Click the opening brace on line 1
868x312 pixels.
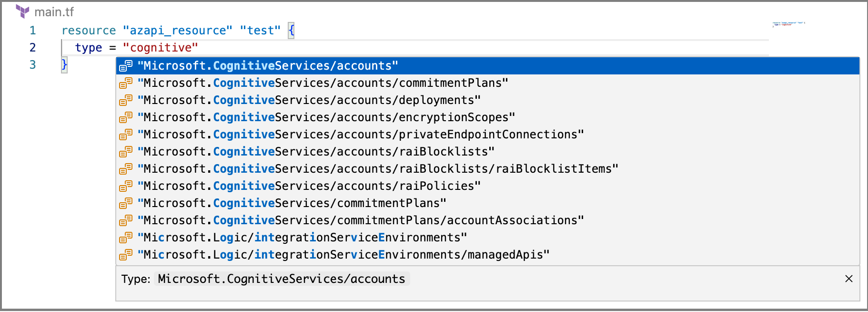pyautogui.click(x=291, y=31)
